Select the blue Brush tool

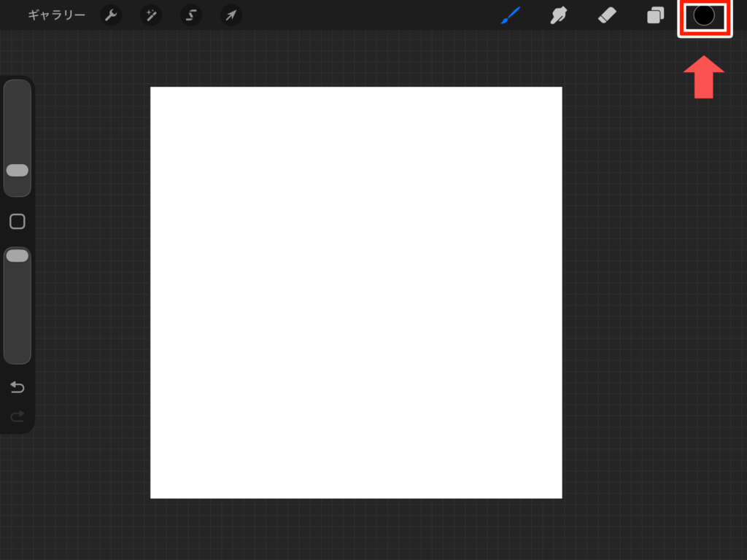(x=511, y=15)
